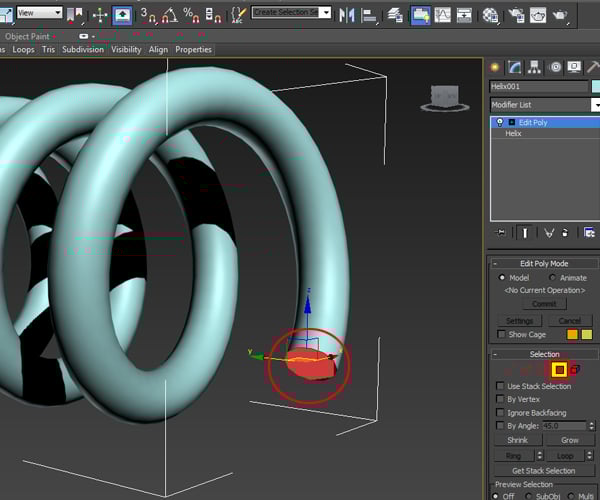Image resolution: width=600 pixels, height=500 pixels.
Task: Click the Pin Stack icon
Action: pos(502,232)
